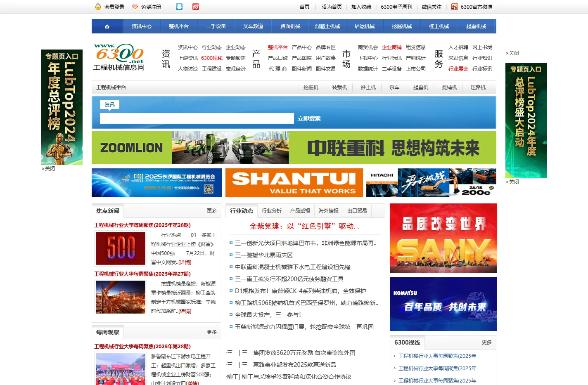This screenshot has height=385, width=588.
Task: Click 更多 in 焦点新闻 panel
Action: [212, 211]
